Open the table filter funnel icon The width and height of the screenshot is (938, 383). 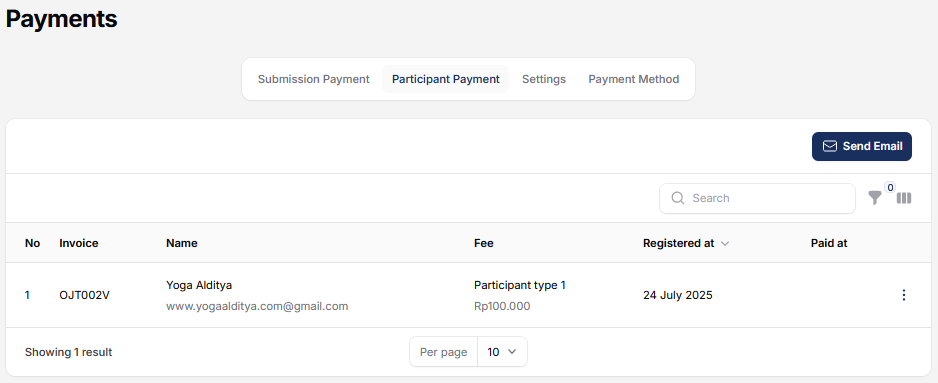point(875,198)
